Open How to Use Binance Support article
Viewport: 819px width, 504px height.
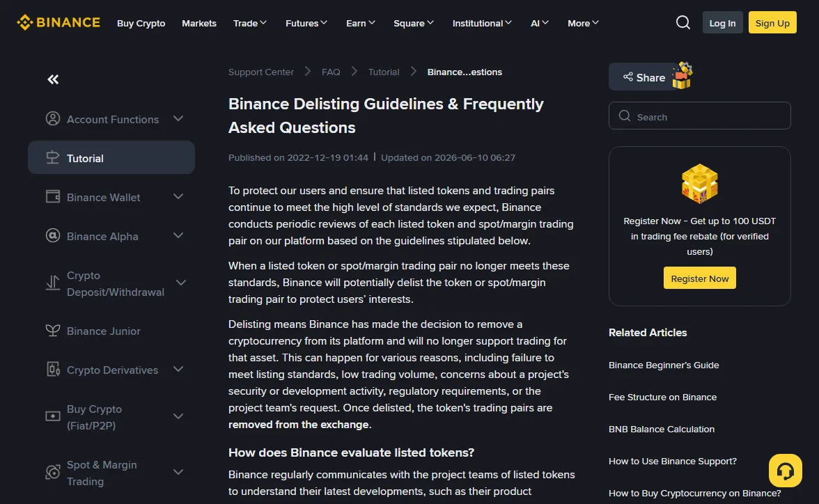coord(672,461)
